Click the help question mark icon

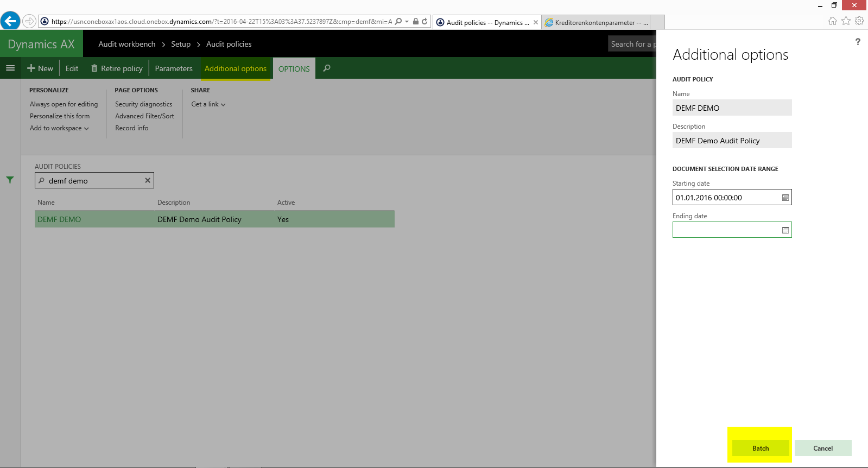point(858,42)
